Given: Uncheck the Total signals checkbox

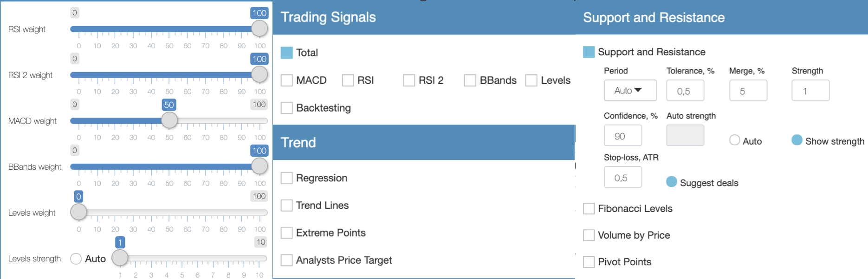Looking at the screenshot, I should tap(287, 53).
